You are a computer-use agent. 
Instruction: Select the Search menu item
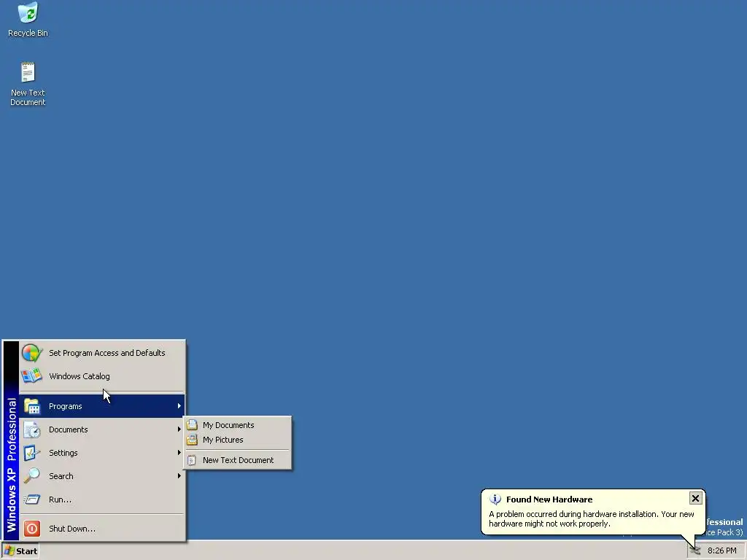(x=102, y=475)
